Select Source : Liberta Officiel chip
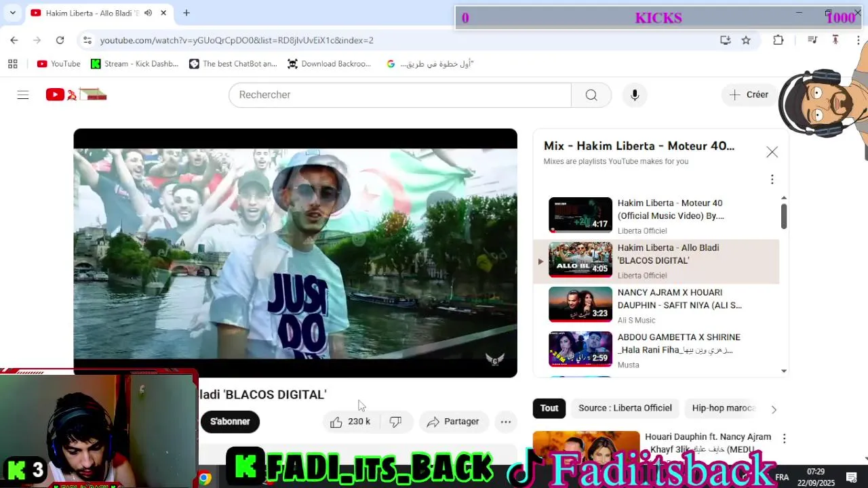Screen dimensions: 868x488 625,408
